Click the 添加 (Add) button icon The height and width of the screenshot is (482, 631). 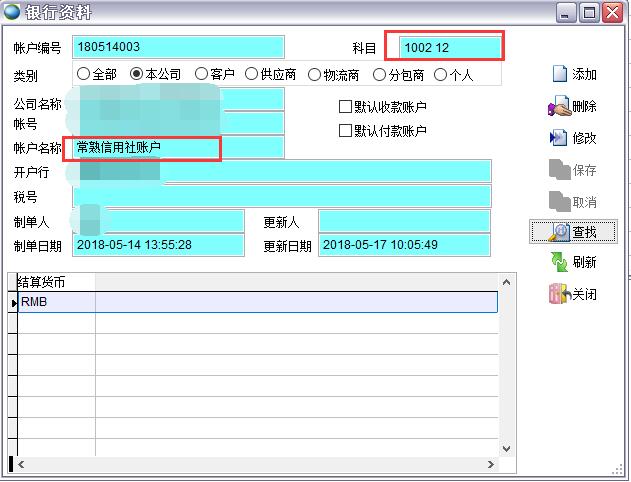pyautogui.click(x=560, y=75)
